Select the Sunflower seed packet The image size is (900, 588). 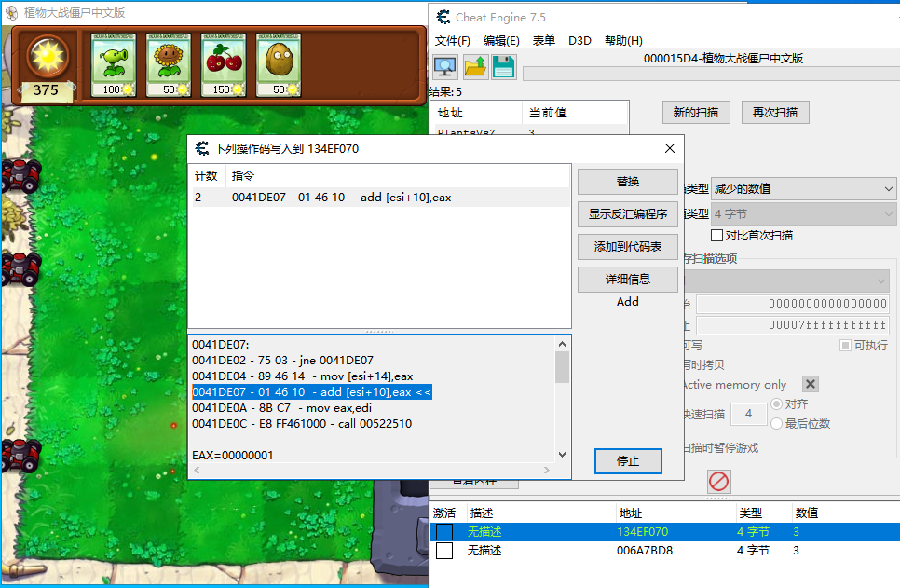click(169, 64)
